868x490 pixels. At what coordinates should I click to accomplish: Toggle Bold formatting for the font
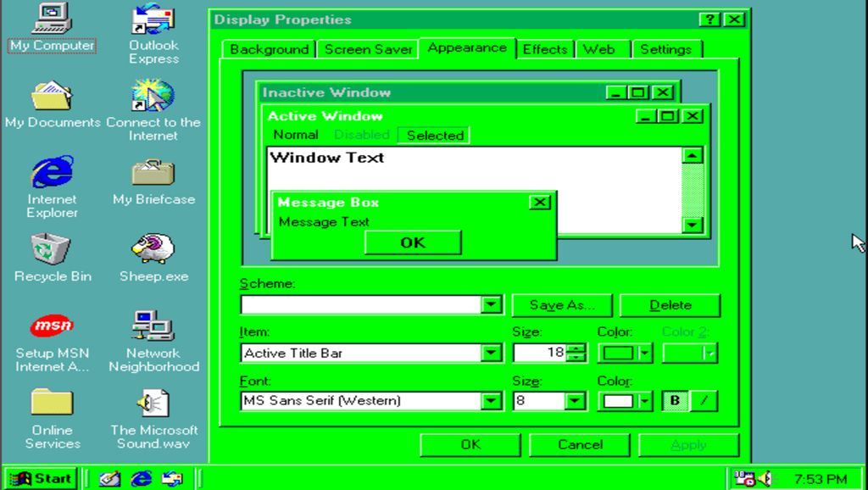coord(676,398)
